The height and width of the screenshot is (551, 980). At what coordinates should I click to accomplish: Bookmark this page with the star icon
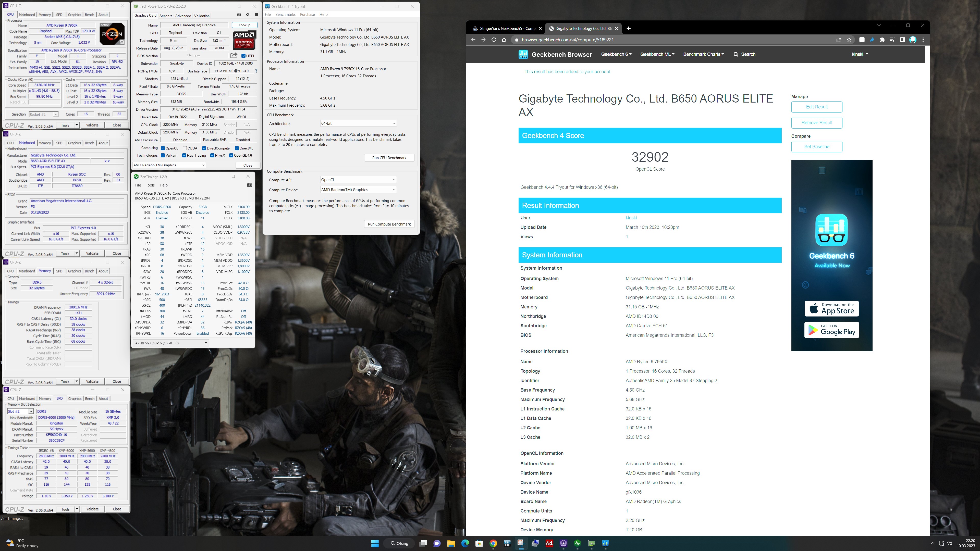849,40
